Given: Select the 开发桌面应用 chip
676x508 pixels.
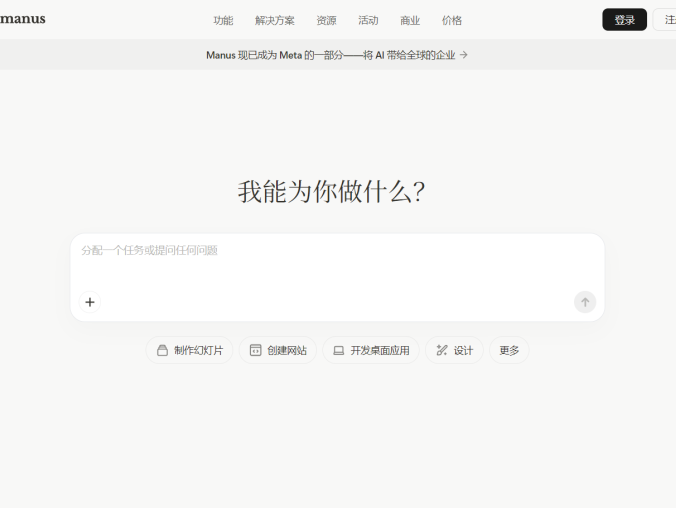Looking at the screenshot, I should pos(371,350).
